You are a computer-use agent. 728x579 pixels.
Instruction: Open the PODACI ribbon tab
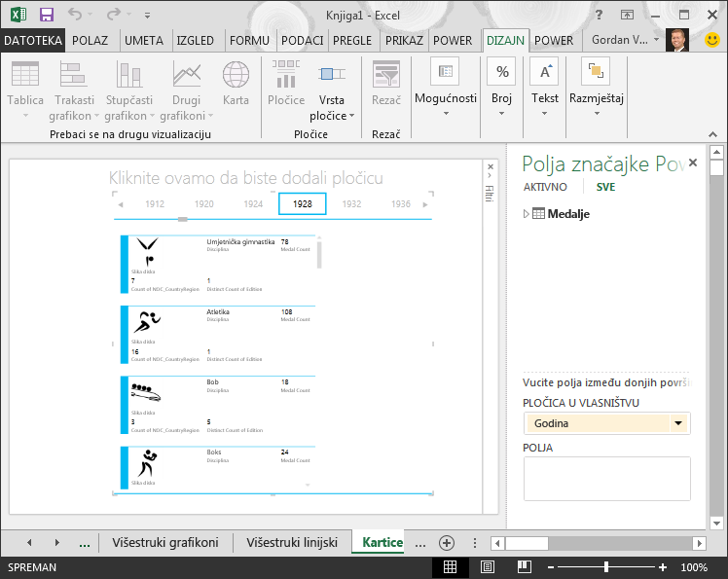pos(303,41)
